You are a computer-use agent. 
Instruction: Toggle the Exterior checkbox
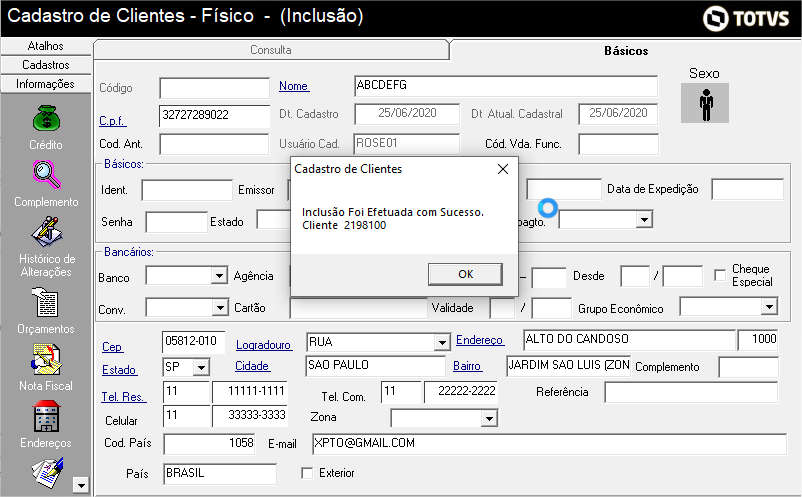[x=307, y=473]
